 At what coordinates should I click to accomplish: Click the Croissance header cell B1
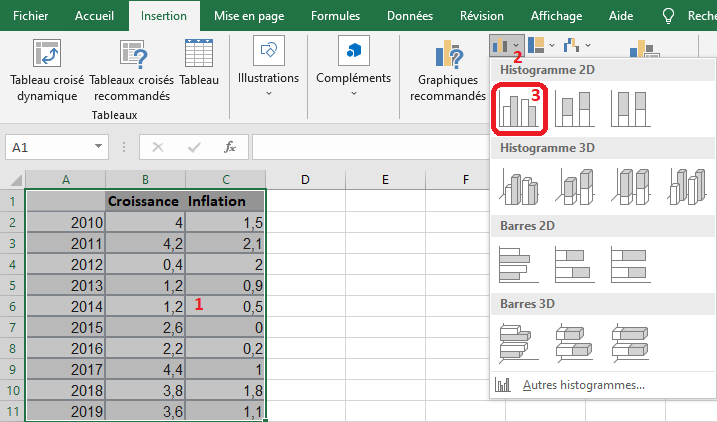[145, 201]
